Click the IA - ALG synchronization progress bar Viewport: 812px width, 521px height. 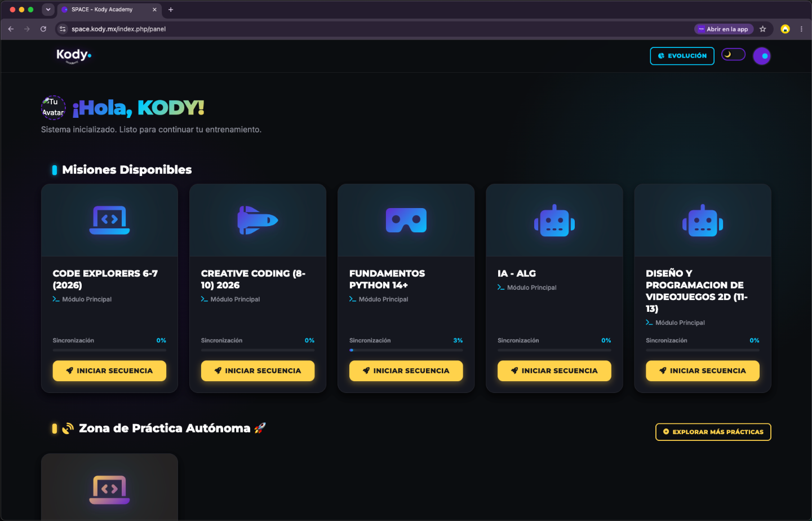(x=554, y=350)
